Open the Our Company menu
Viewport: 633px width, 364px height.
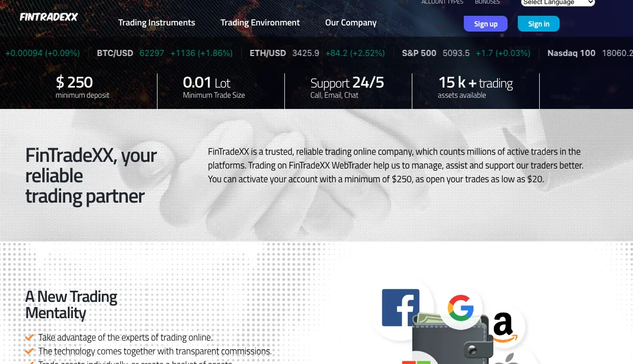click(351, 22)
